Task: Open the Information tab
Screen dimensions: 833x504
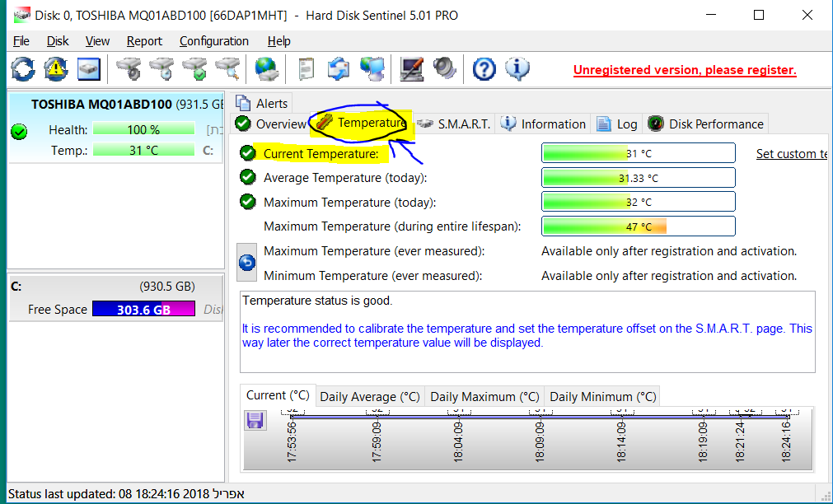Action: pos(543,124)
